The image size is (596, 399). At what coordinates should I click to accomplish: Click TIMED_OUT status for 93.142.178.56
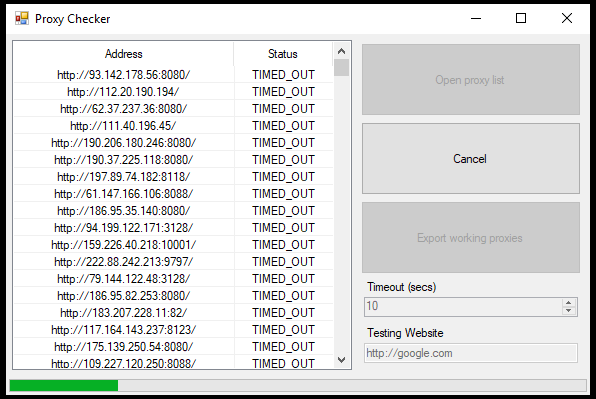pos(283,75)
